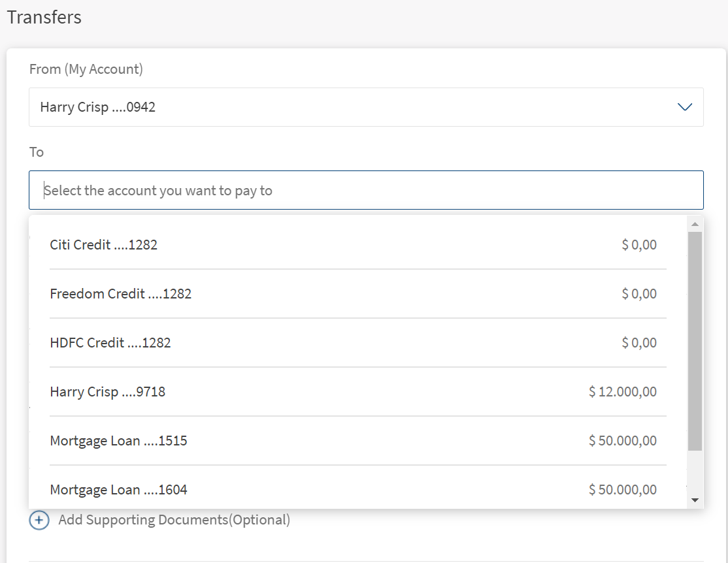The width and height of the screenshot is (728, 563).
Task: Click the plus icon for supporting documents
Action: click(39, 521)
